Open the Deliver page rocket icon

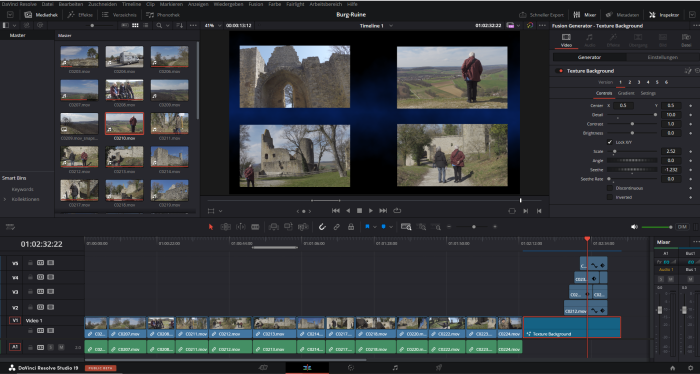(439, 368)
